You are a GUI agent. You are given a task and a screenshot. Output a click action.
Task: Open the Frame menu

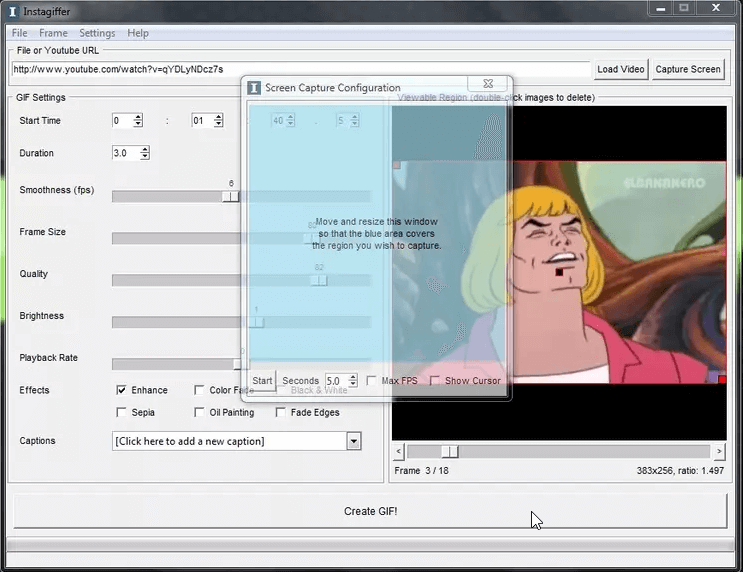(x=53, y=33)
